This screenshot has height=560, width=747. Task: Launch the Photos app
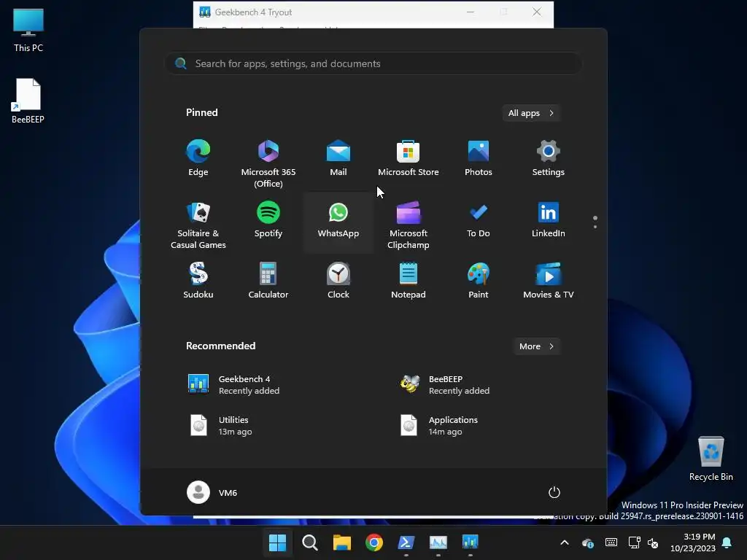click(x=479, y=159)
